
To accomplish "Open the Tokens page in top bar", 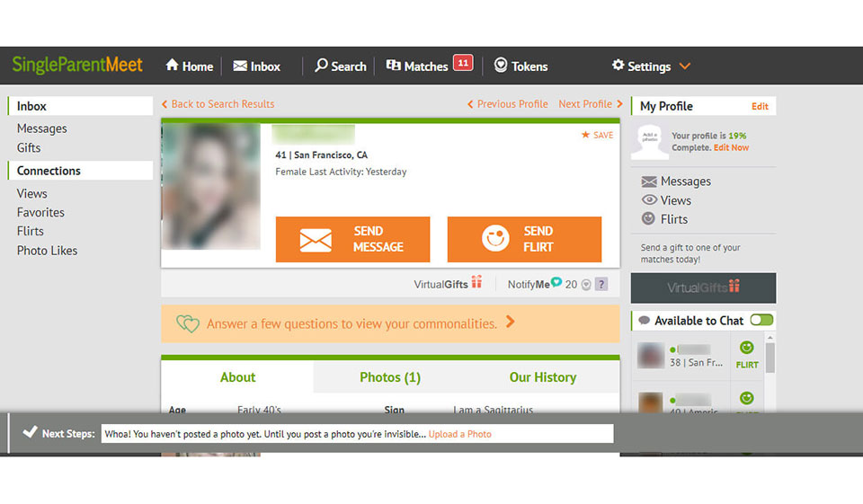I will [520, 66].
